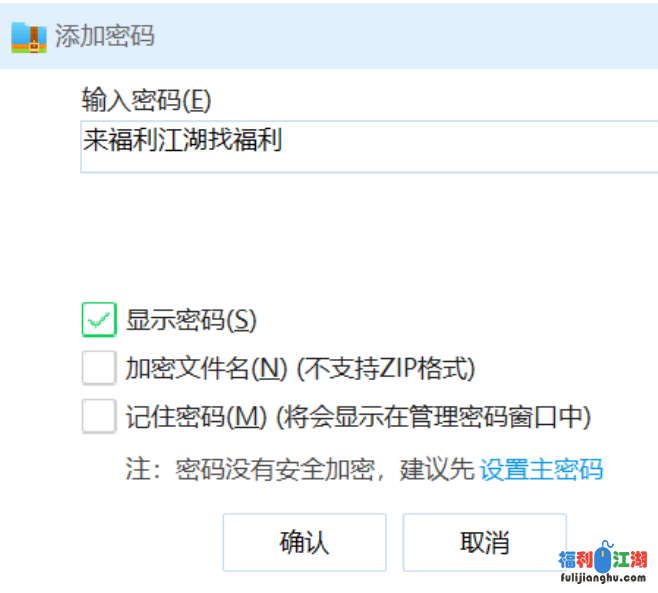Screen dimensions: 658x593
Task: Click the 添加密码 dialog title text
Action: click(x=105, y=36)
